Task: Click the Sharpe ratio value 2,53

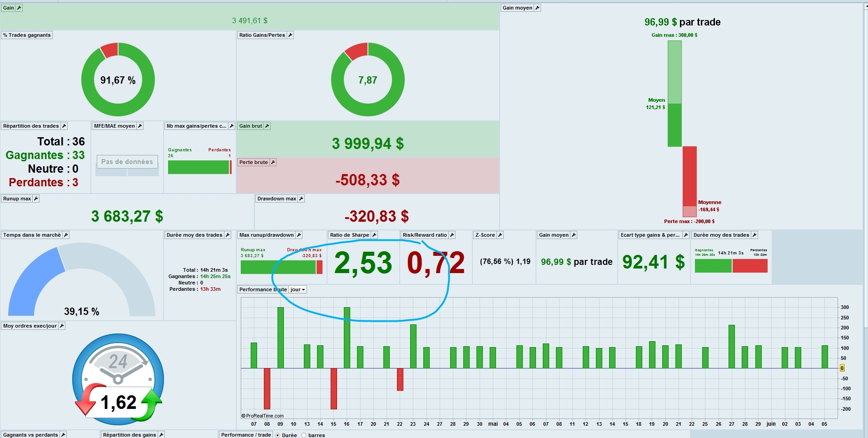Action: pyautogui.click(x=363, y=263)
